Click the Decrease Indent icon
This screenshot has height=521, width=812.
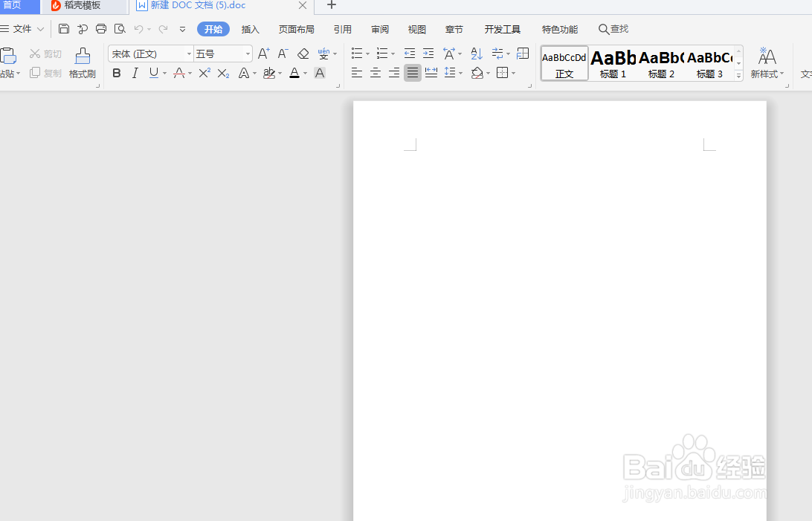click(410, 54)
